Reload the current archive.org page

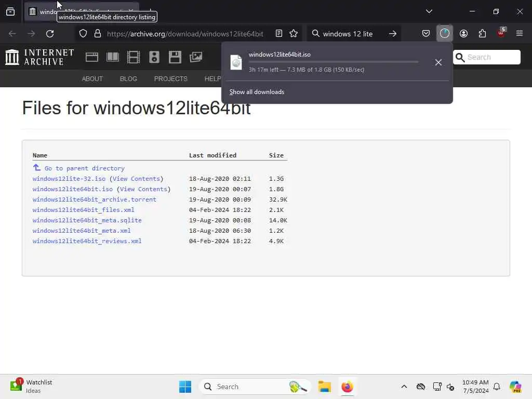click(50, 34)
